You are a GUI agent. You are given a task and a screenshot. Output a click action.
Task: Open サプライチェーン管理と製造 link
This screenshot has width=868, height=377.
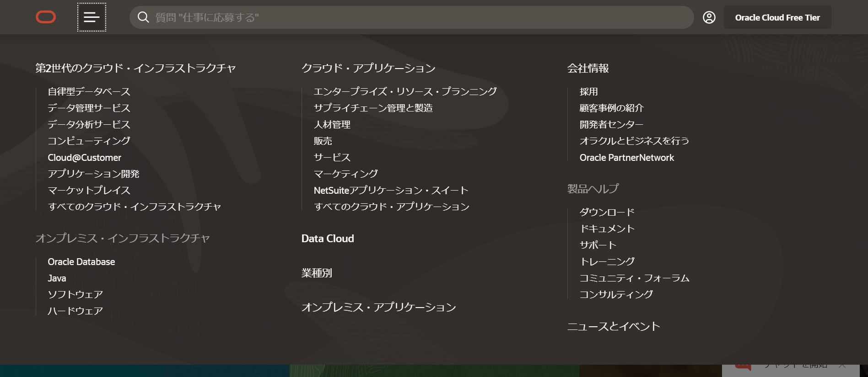click(373, 108)
